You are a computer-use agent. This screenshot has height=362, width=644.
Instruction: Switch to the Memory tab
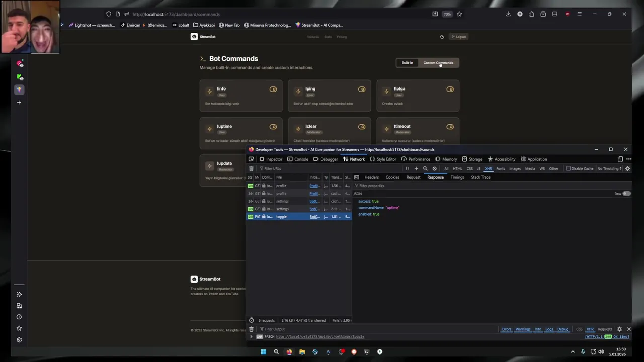446,159
